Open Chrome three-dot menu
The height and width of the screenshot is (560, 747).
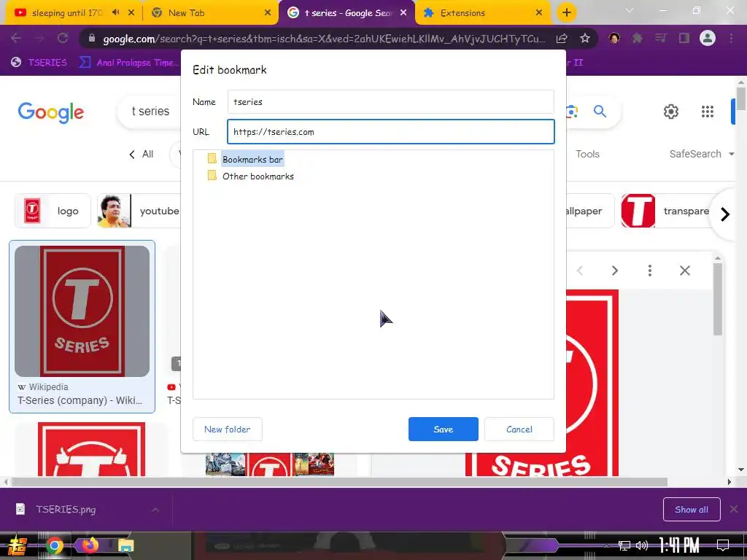coord(731,38)
